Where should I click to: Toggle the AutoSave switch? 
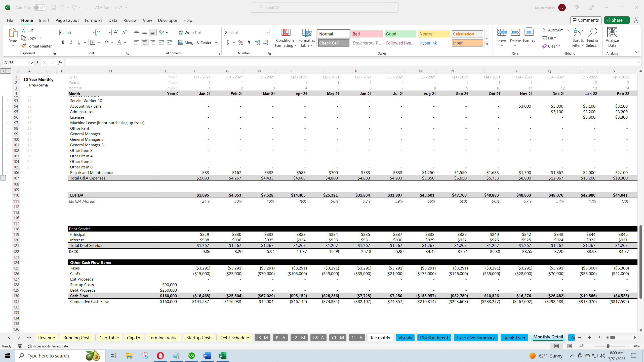(x=40, y=8)
